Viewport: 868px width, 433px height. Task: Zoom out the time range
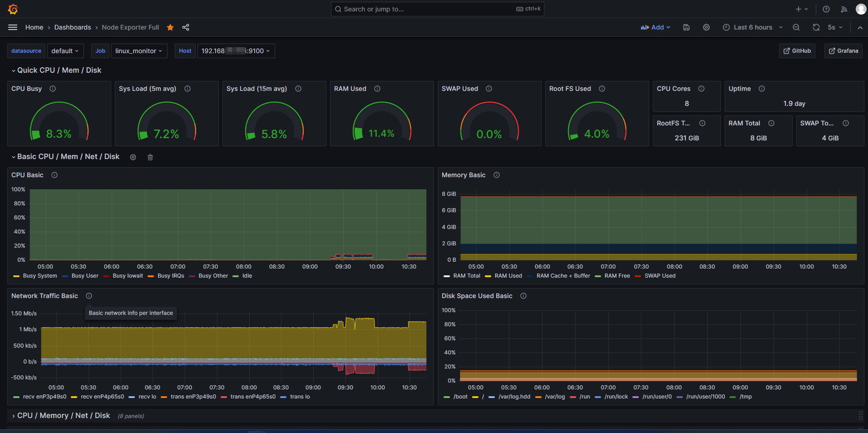pyautogui.click(x=796, y=27)
